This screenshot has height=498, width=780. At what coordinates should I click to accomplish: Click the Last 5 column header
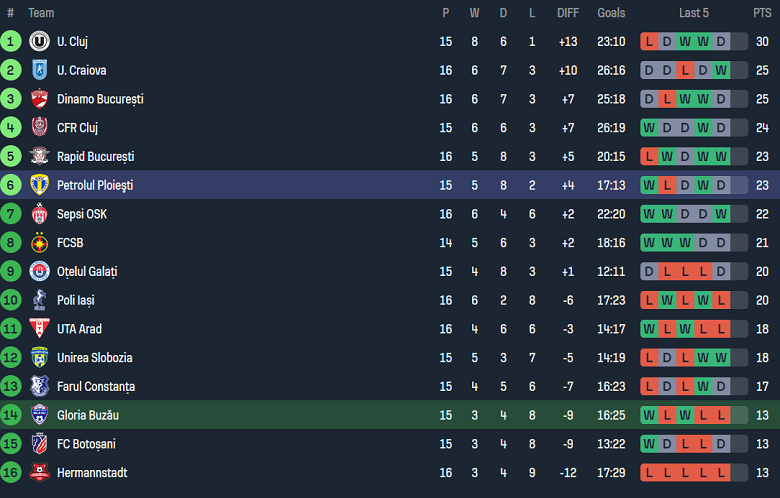694,13
